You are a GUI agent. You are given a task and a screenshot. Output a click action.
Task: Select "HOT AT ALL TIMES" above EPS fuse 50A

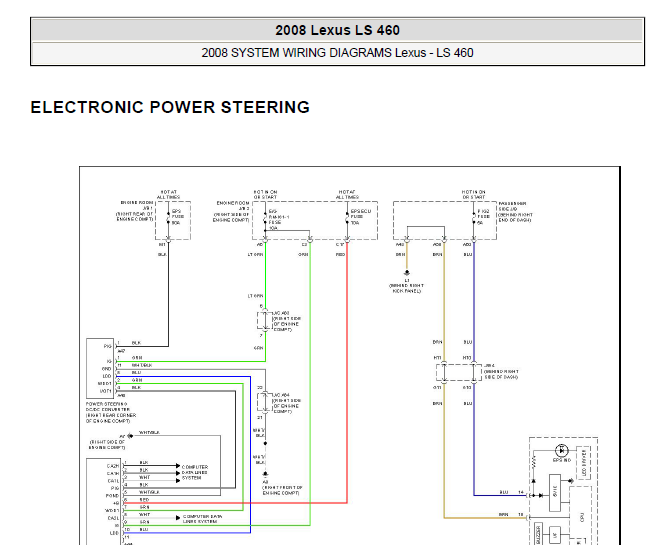(x=169, y=195)
